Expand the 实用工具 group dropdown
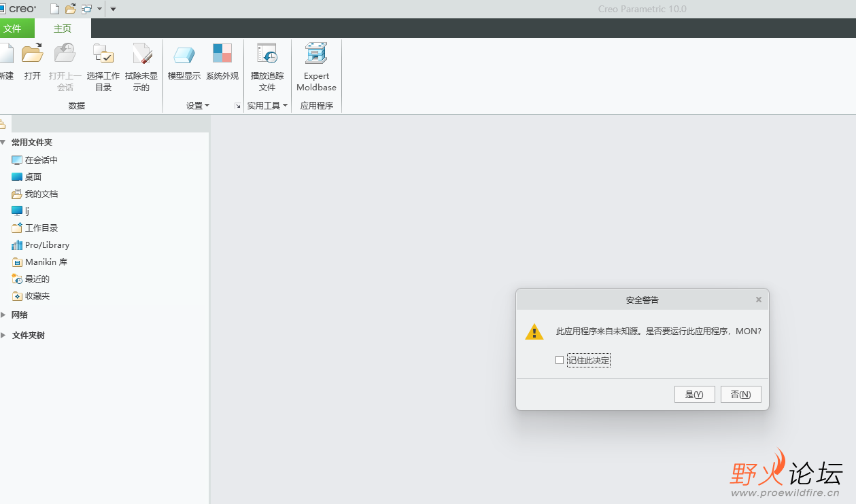This screenshot has width=856, height=504. click(267, 106)
